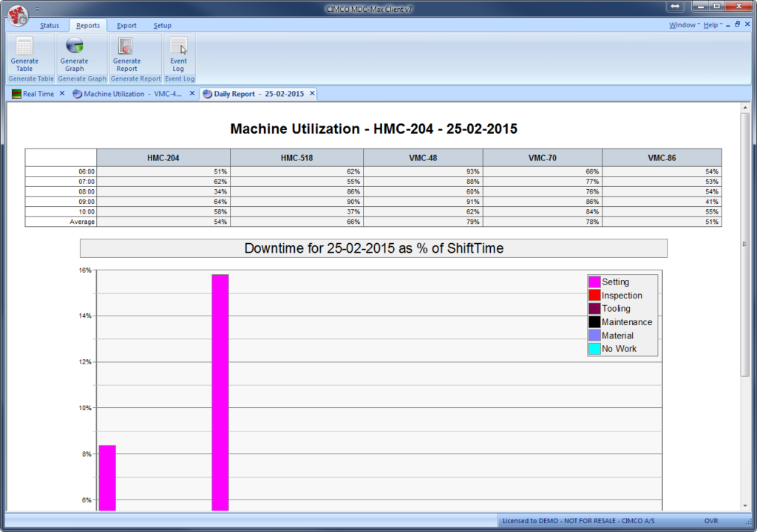Click the 34% cell under HMC-204
757x532 pixels.
pyautogui.click(x=163, y=191)
